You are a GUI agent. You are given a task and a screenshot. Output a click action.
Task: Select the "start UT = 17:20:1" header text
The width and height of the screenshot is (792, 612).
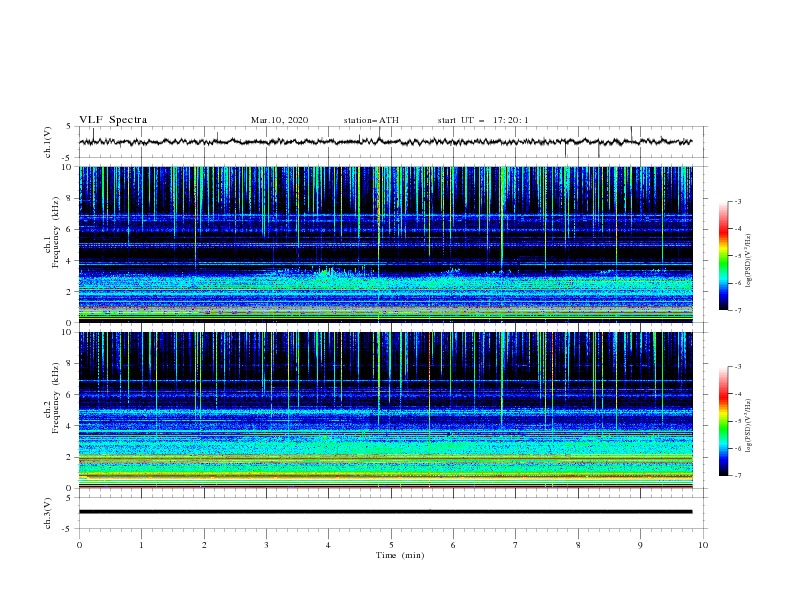(483, 120)
